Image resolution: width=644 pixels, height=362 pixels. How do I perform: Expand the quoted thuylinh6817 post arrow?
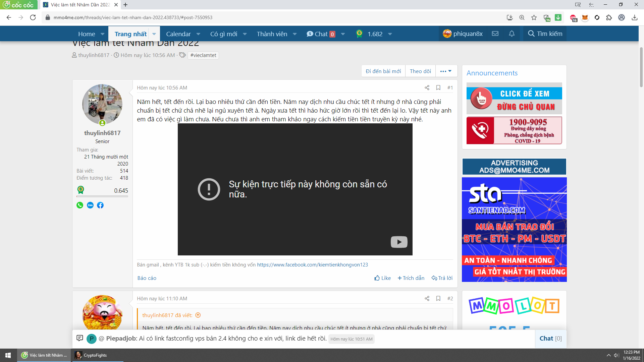tap(198, 315)
